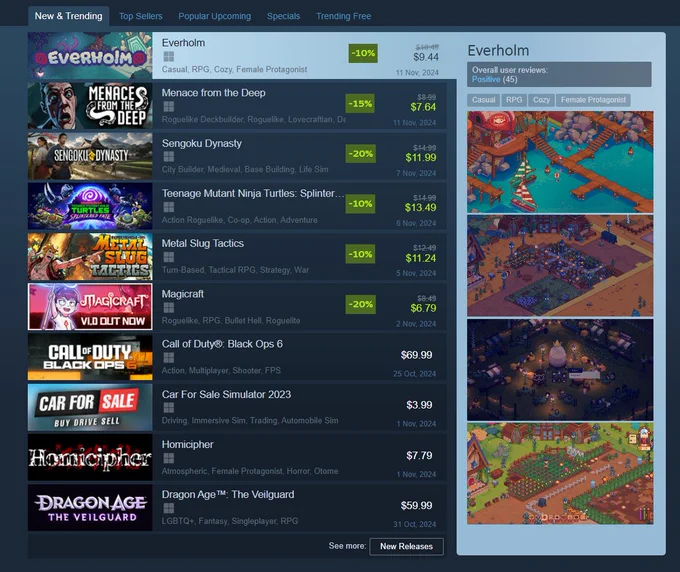This screenshot has width=680, height=572.
Task: Open the Positive user reviews link
Action: [486, 79]
